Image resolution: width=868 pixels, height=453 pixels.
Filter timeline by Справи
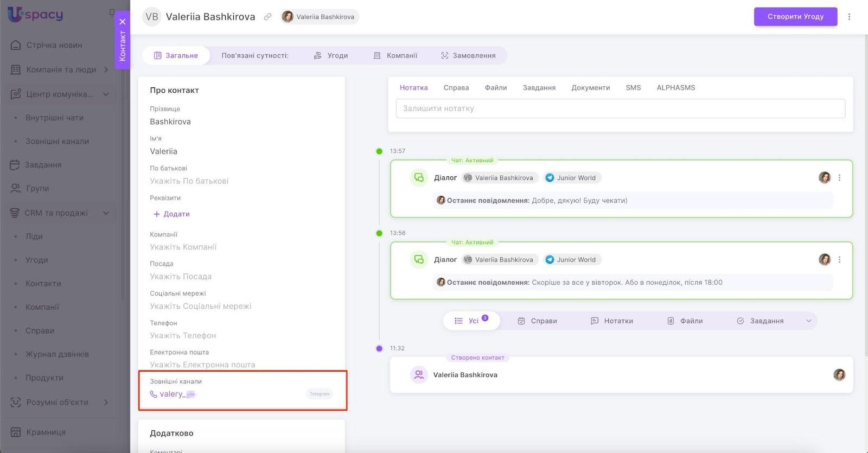click(x=538, y=321)
